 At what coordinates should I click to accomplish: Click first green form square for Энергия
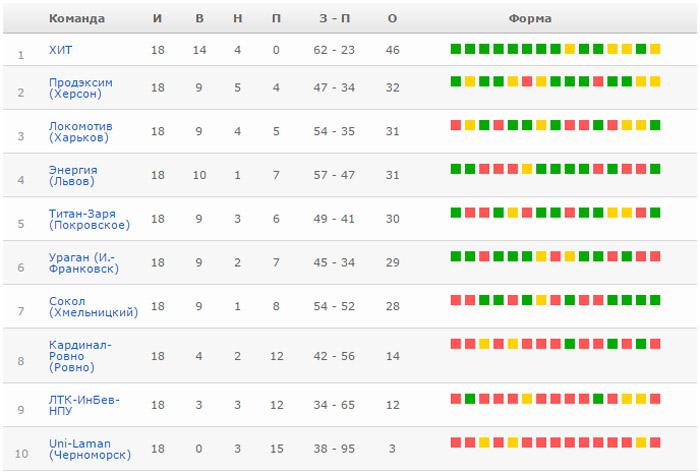point(456,169)
